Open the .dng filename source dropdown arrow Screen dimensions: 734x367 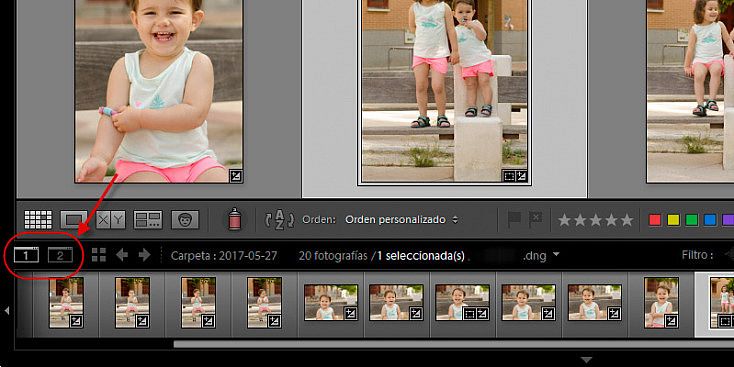pyautogui.click(x=556, y=255)
